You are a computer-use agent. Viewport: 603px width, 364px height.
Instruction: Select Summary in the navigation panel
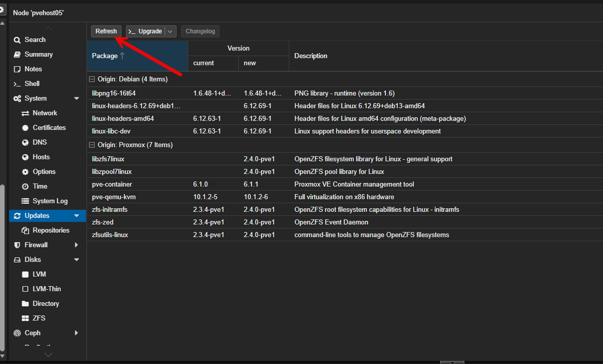(x=17, y=54)
